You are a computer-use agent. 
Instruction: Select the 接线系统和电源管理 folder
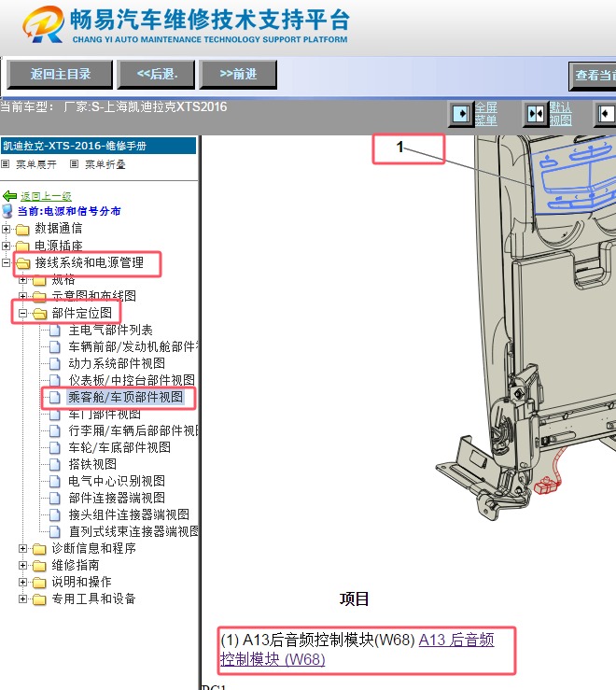[89, 262]
